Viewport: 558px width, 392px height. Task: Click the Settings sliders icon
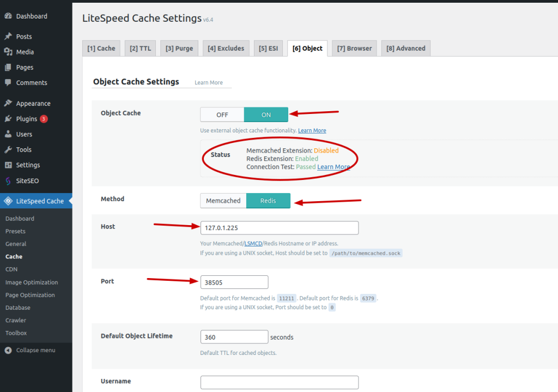[x=8, y=165]
